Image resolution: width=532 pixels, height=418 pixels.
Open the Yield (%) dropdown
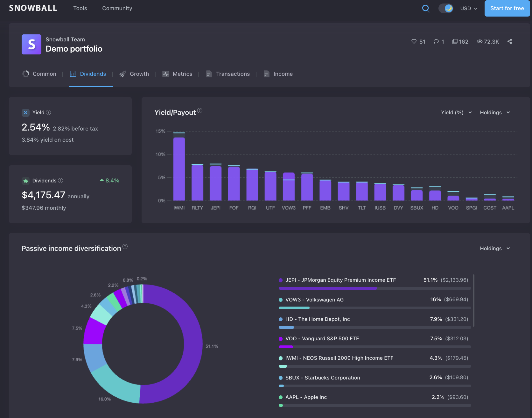(x=456, y=112)
